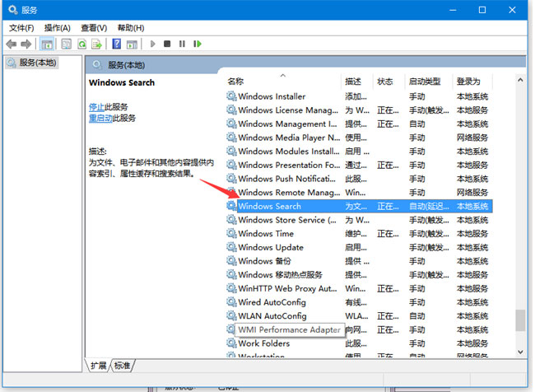
Task: Switch to the 标准 tab
Action: (x=123, y=366)
